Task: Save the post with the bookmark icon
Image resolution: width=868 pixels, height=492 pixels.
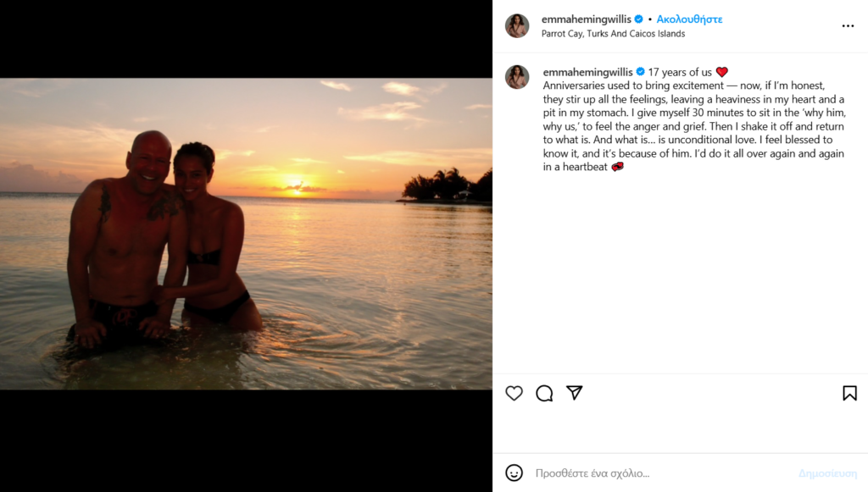Action: 849,393
